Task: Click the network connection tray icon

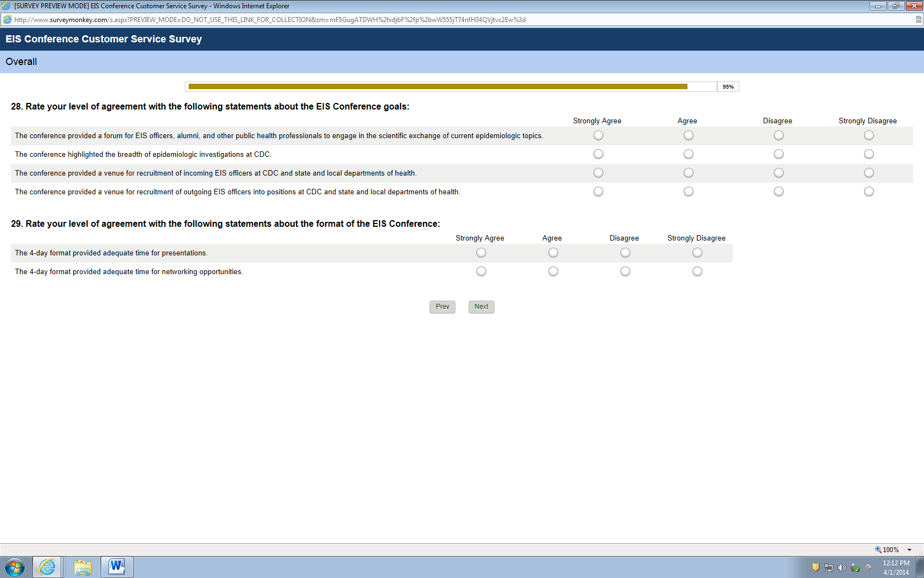Action: tap(828, 568)
